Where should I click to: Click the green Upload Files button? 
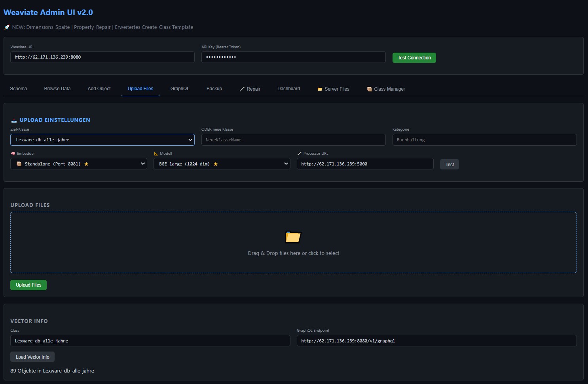[28, 285]
